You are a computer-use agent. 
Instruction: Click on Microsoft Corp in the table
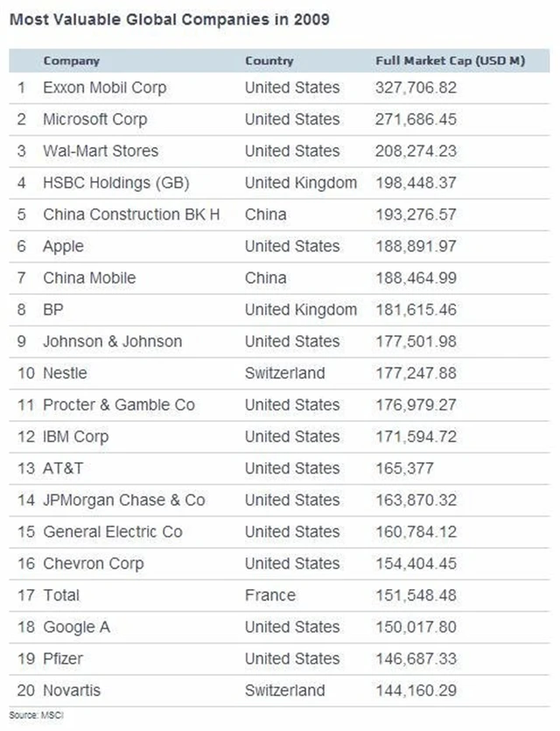click(94, 119)
